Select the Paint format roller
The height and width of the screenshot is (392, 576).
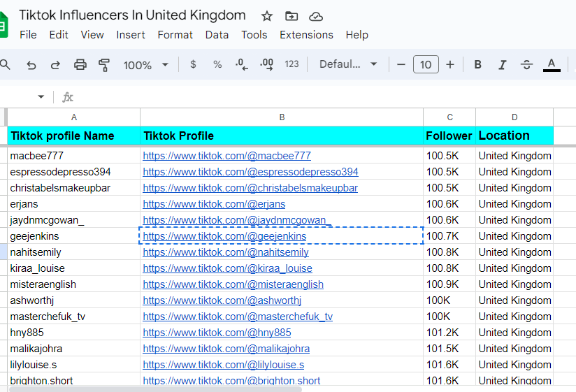[104, 65]
